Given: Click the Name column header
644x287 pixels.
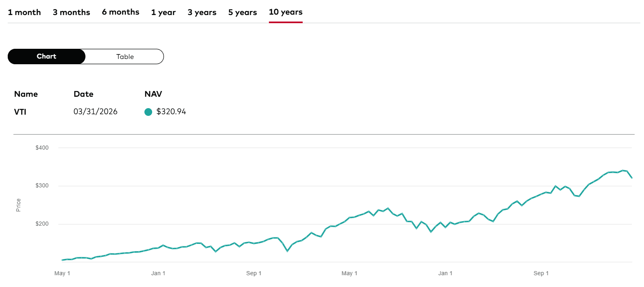Looking at the screenshot, I should 26,94.
